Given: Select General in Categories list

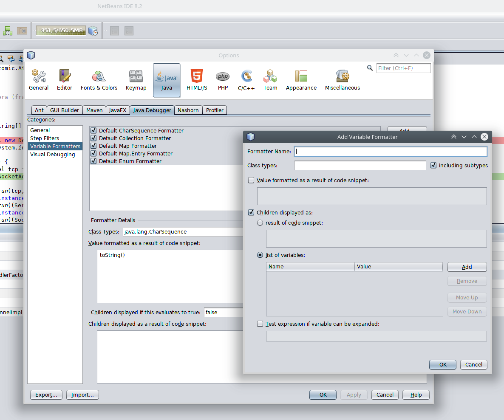Looking at the screenshot, I should [x=55, y=130].
